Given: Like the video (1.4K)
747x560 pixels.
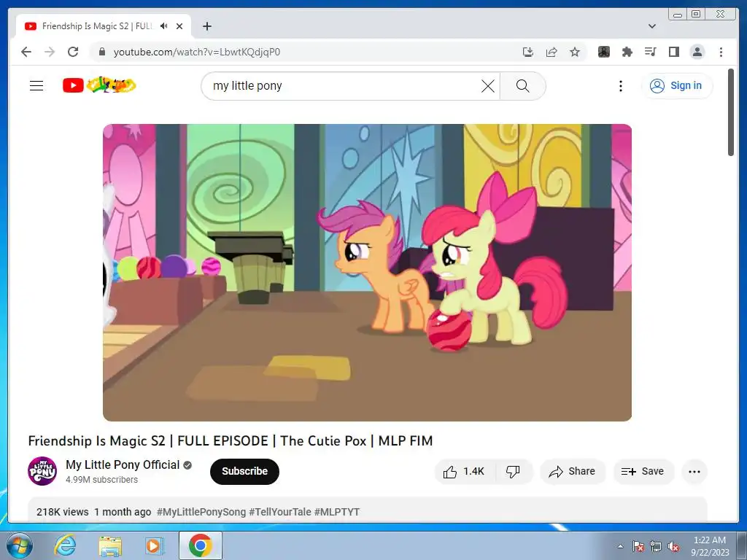Looking at the screenshot, I should (465, 472).
